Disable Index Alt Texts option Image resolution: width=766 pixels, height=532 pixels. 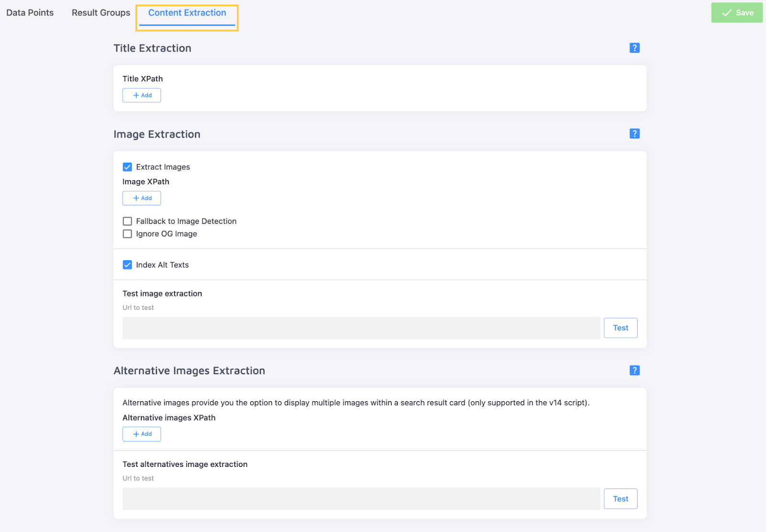coord(127,265)
